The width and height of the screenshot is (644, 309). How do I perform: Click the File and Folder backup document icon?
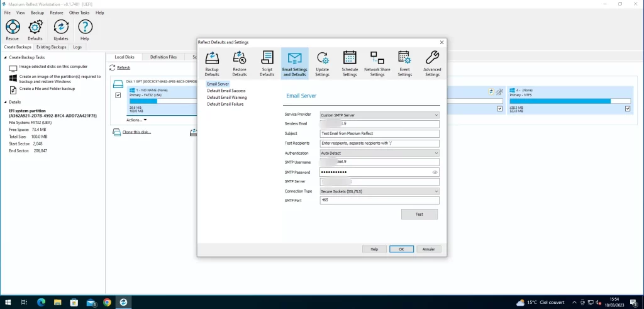[x=13, y=89]
